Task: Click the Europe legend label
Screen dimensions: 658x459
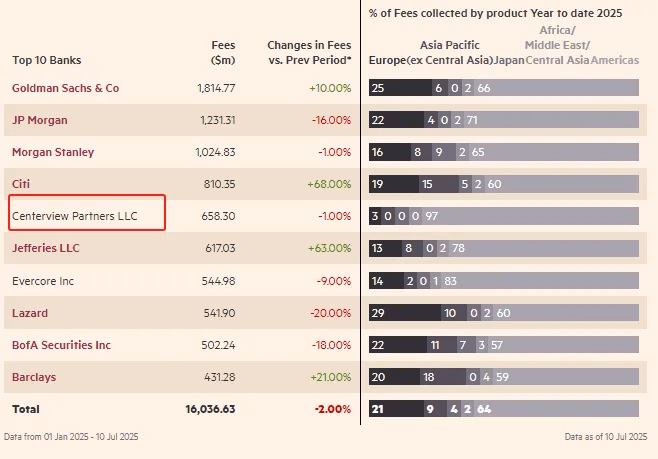Action: point(387,60)
